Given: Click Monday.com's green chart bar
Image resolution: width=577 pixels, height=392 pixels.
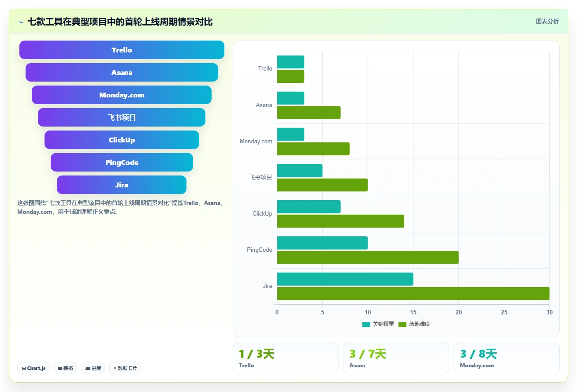Looking at the screenshot, I should click(313, 149).
